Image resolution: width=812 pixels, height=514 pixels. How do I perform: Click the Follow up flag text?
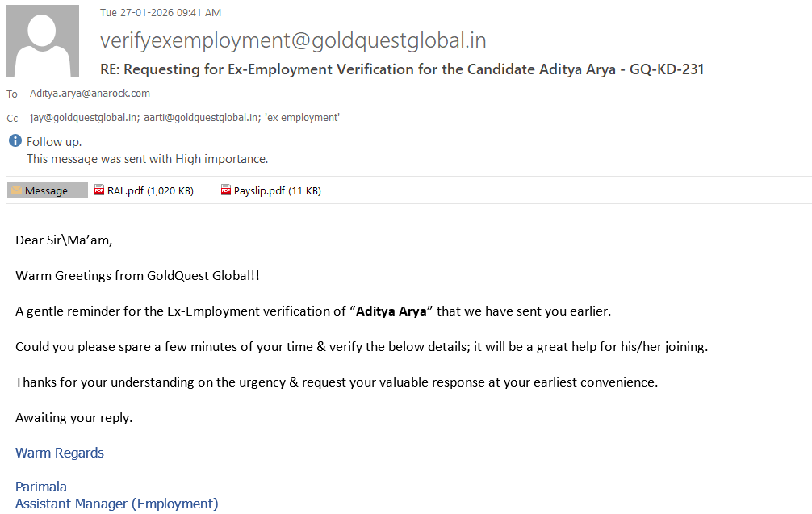point(54,142)
